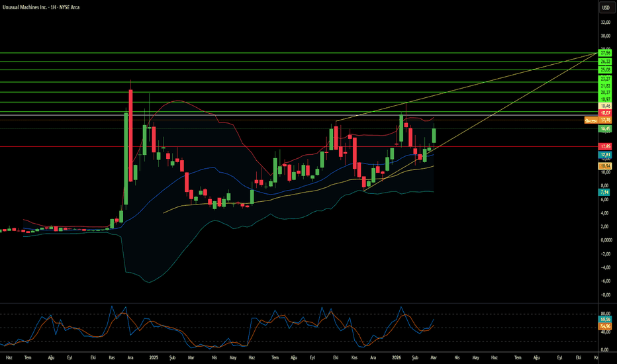Select the 23,27 price level label

(x=605, y=78)
